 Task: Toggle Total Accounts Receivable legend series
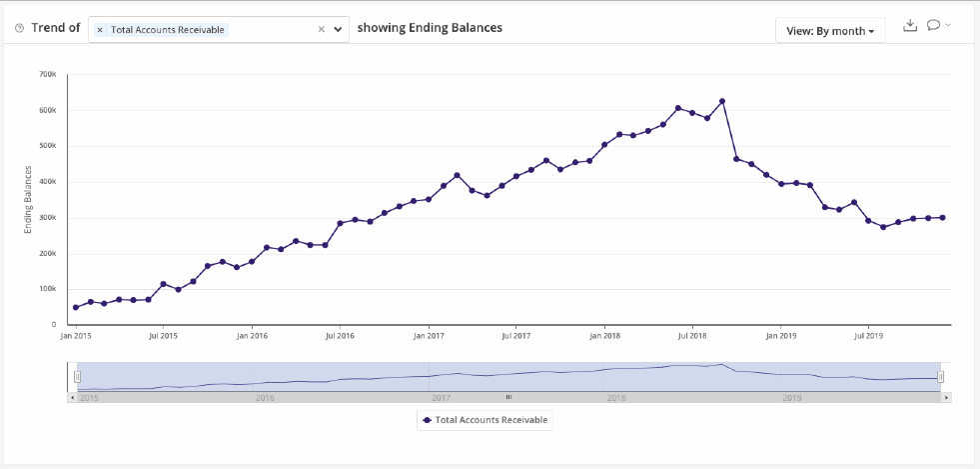[485, 420]
